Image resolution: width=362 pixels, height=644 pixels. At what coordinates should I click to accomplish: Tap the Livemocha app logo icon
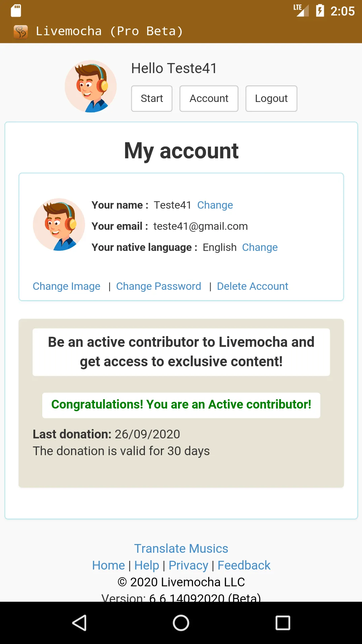21,32
